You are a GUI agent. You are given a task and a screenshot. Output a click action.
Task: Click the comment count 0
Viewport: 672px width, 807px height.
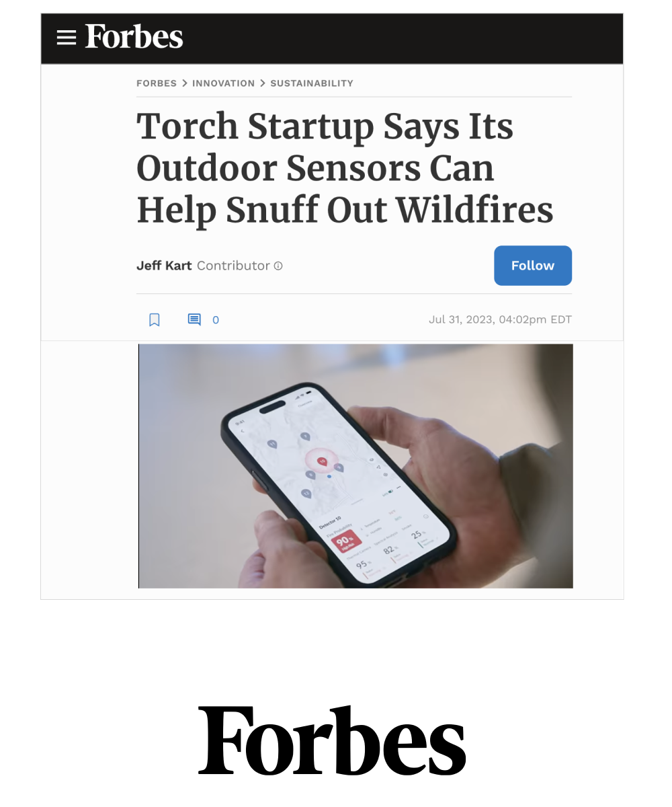click(216, 320)
